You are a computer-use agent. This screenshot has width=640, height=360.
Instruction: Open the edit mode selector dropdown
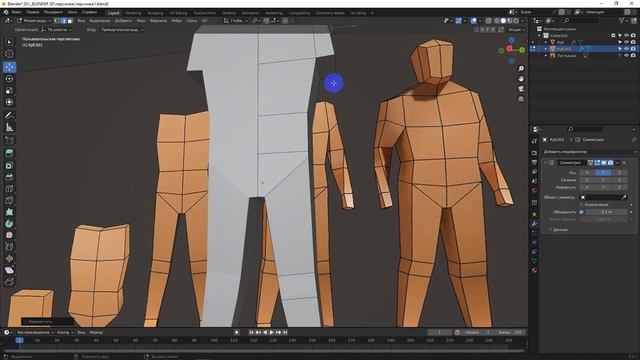coord(34,20)
